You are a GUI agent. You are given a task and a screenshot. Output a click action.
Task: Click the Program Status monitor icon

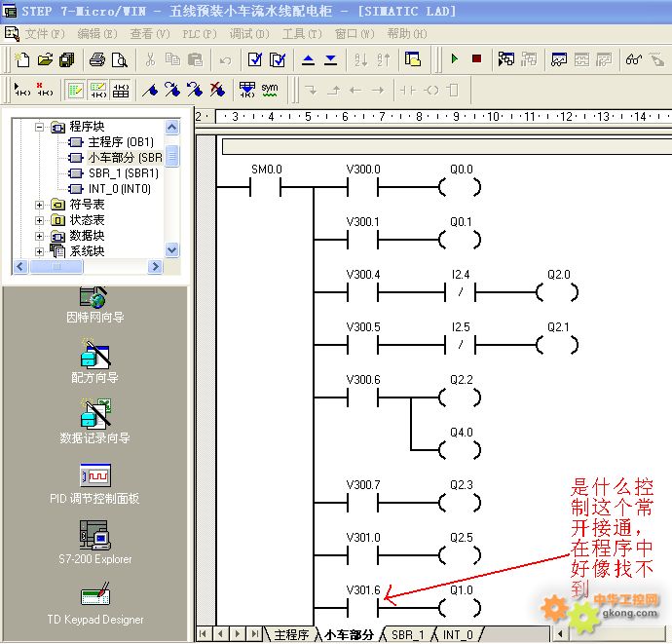pyautogui.click(x=506, y=59)
